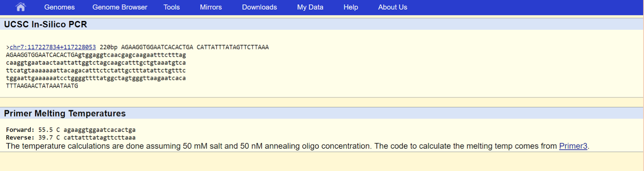
Task: Click the 220bp product size text
Action: click(109, 47)
